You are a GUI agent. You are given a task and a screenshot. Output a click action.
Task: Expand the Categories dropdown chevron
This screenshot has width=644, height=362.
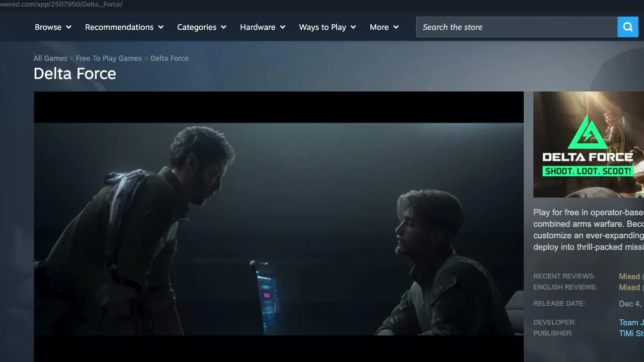coord(223,27)
